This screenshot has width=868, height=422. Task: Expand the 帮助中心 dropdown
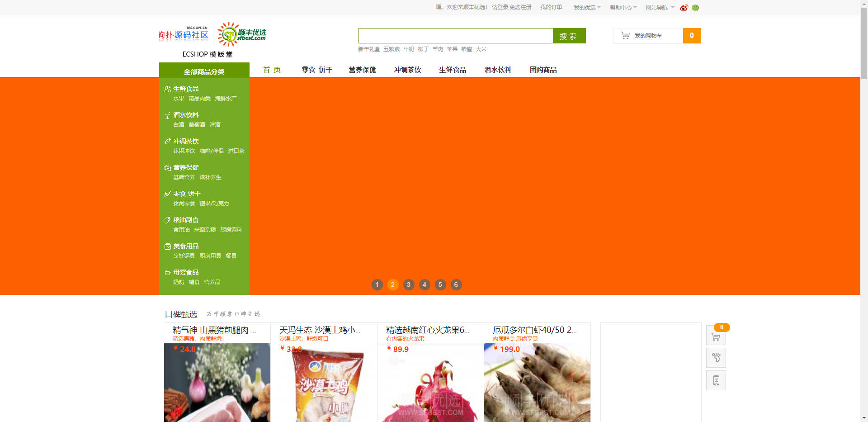(x=623, y=7)
